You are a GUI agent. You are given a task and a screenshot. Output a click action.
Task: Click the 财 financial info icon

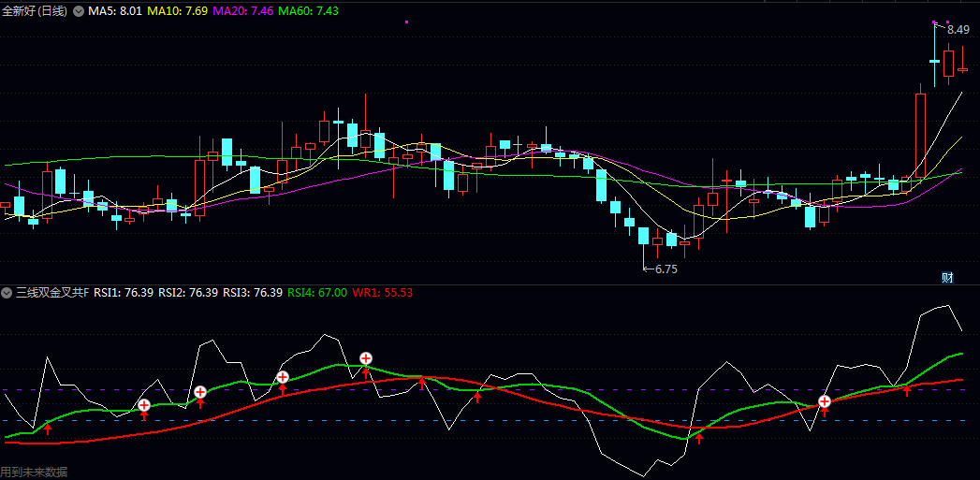click(947, 277)
